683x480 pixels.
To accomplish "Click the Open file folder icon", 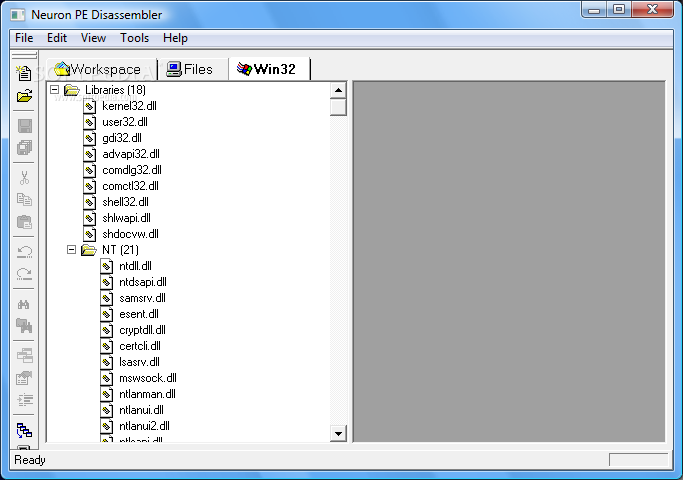I will 24,96.
